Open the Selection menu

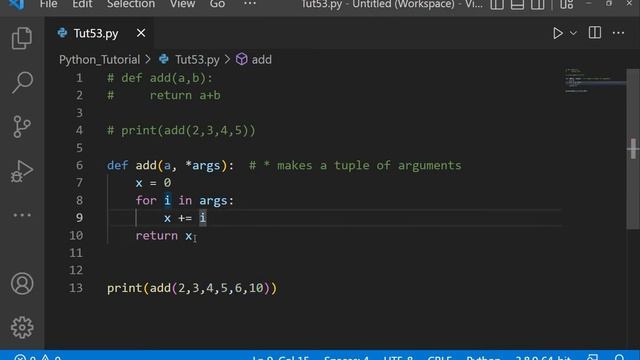(131, 4)
